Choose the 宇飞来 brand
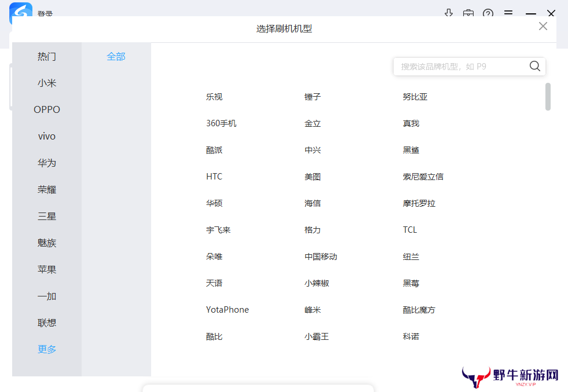 pyautogui.click(x=218, y=230)
